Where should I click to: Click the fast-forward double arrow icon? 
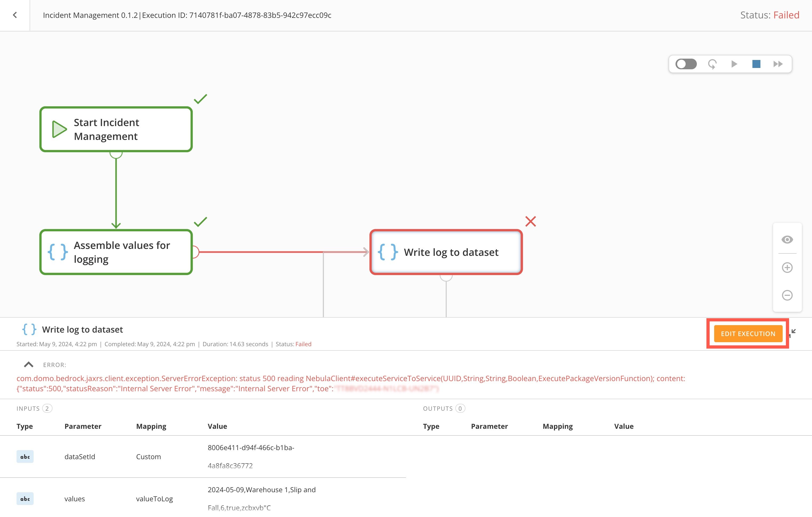click(778, 64)
